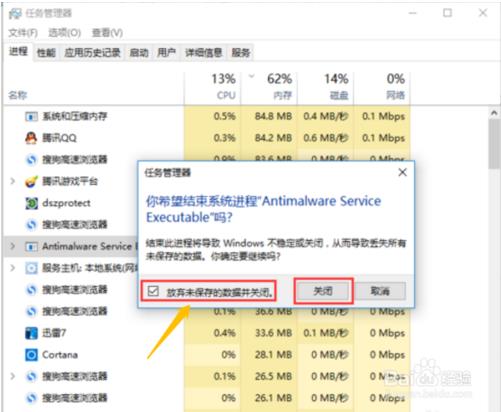Click the 服务主机 gear icon
The image size is (501, 412).
pos(31,268)
